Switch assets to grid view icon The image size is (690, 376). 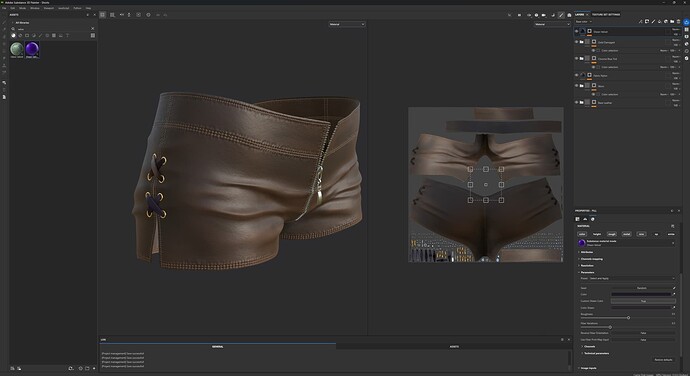click(92, 35)
